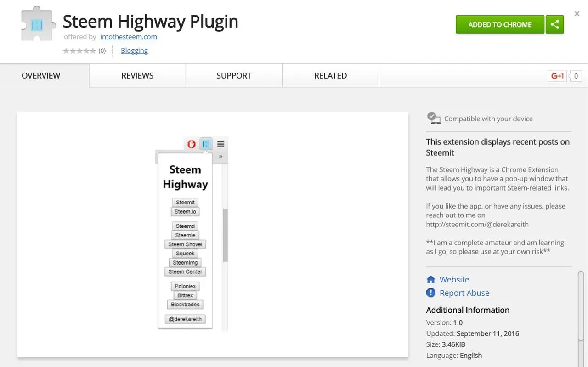Click the G+1 button
This screenshot has width=588, height=367.
(x=557, y=76)
